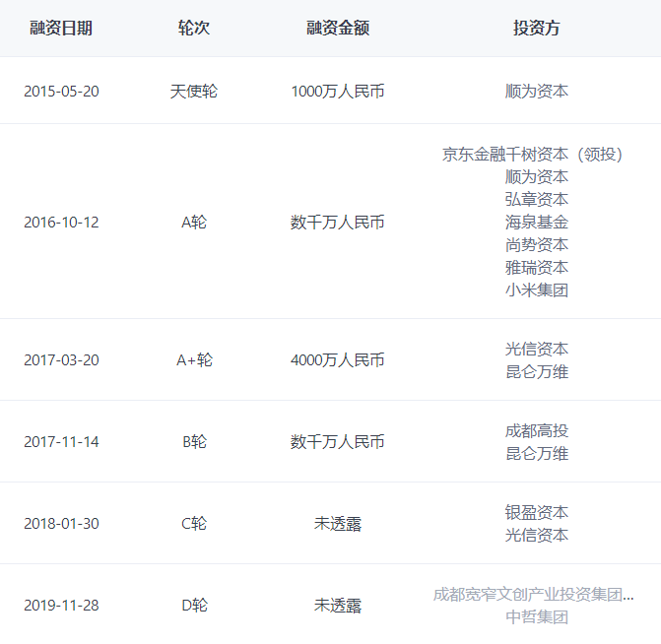The image size is (661, 644).
Task: Open 昆仑万维 in the A+轮 row
Action: pos(537,371)
